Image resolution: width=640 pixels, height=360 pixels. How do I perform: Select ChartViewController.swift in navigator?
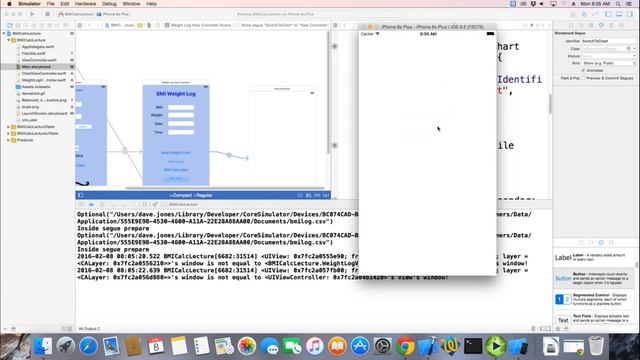tap(44, 73)
